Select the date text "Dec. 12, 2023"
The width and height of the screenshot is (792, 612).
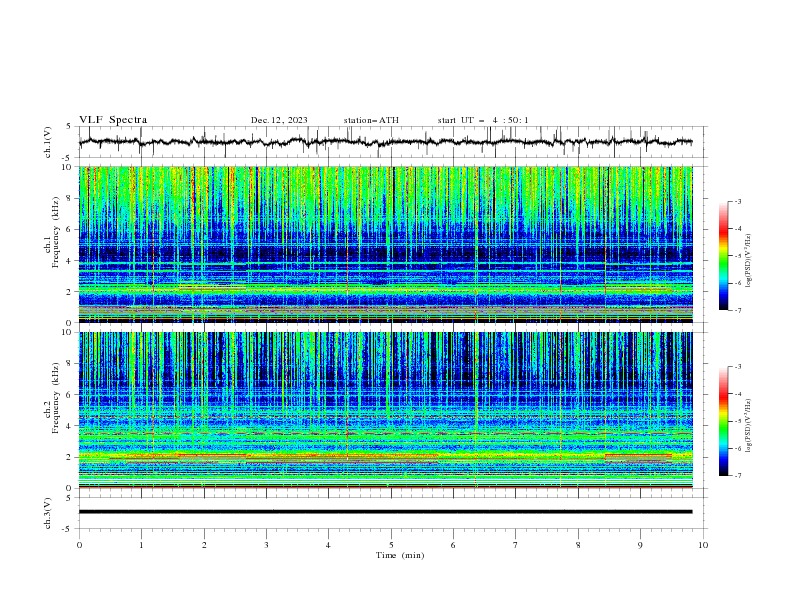(279, 120)
